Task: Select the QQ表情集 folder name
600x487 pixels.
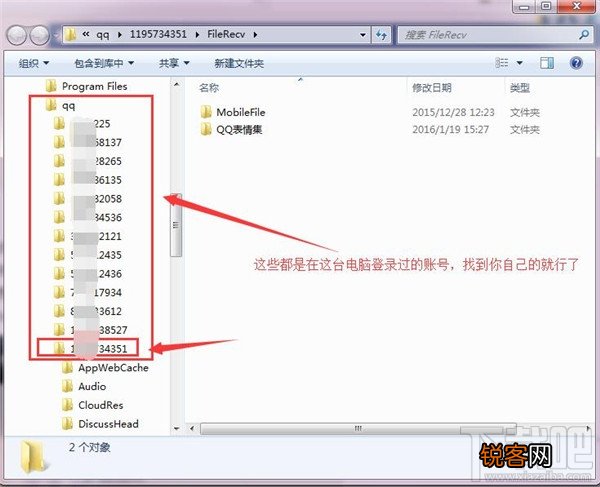Action: 239,130
